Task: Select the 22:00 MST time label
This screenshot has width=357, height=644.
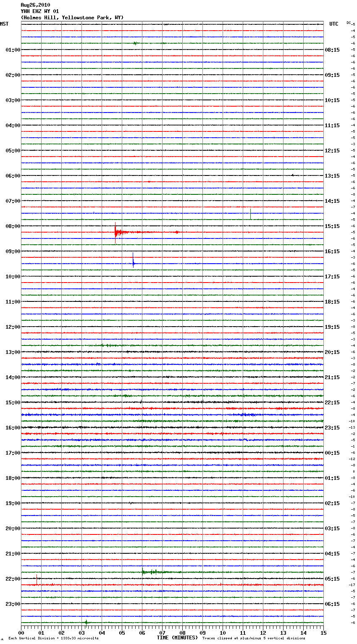Action: pos(13,579)
